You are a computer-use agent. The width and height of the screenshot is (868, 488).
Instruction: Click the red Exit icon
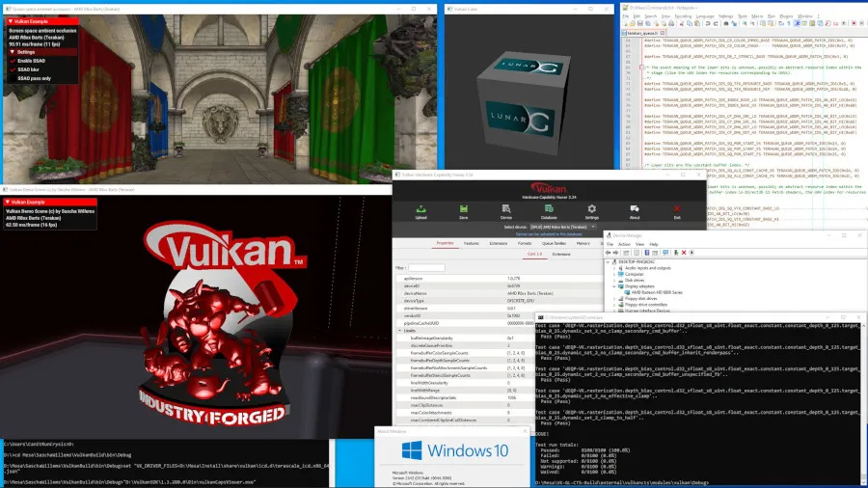(x=677, y=209)
